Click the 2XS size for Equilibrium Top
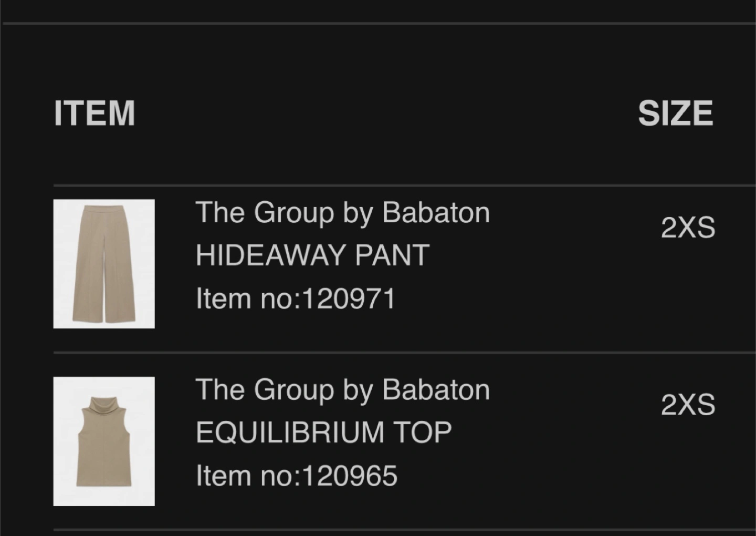This screenshot has height=536, width=756. coord(688,405)
